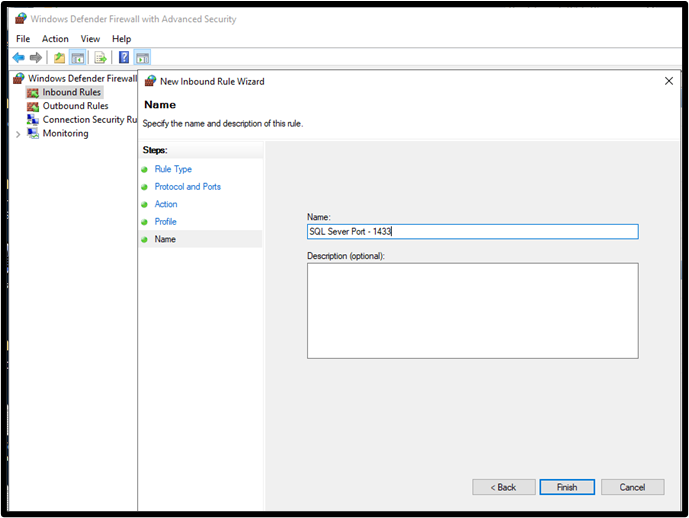Click into the rule Name text field

click(x=472, y=232)
